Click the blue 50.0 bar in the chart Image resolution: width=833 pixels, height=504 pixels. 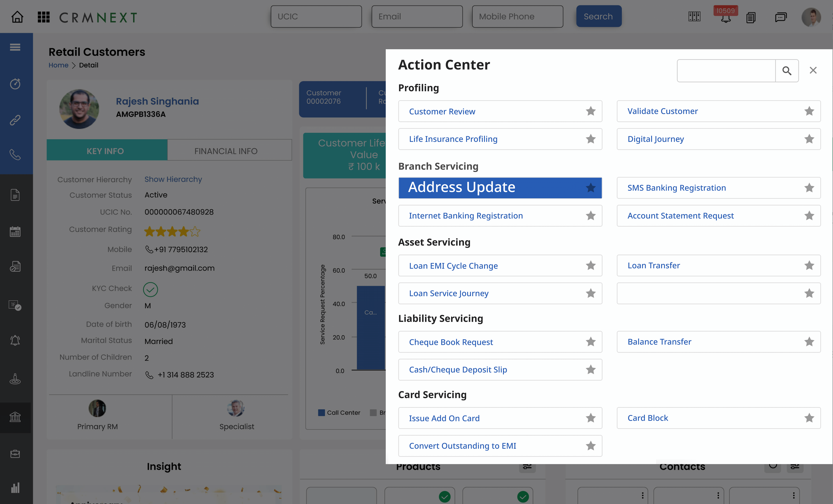click(371, 328)
